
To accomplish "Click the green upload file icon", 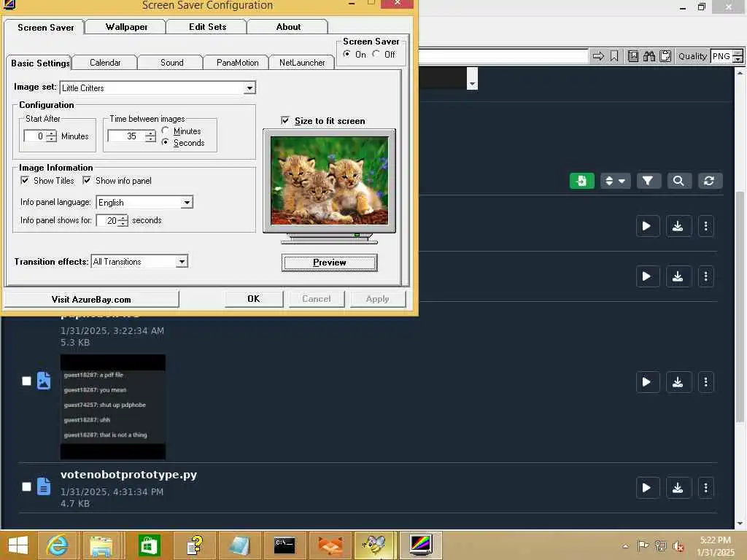I will point(581,181).
